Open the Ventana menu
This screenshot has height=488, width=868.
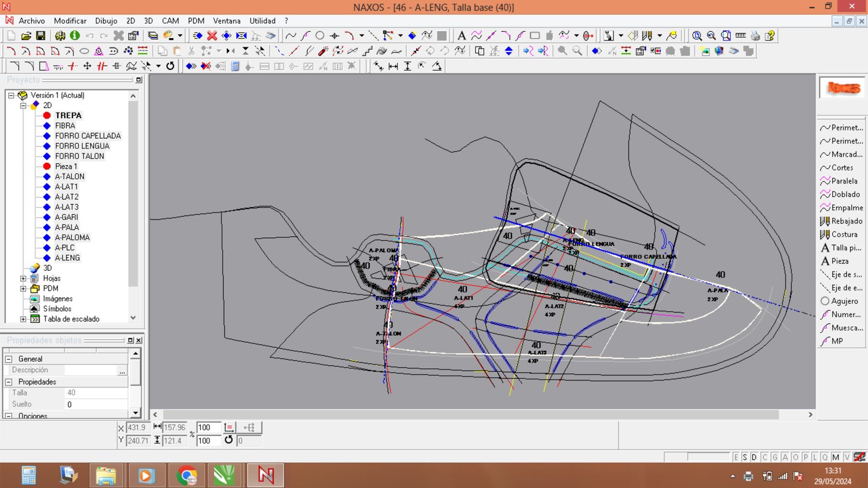coord(227,21)
